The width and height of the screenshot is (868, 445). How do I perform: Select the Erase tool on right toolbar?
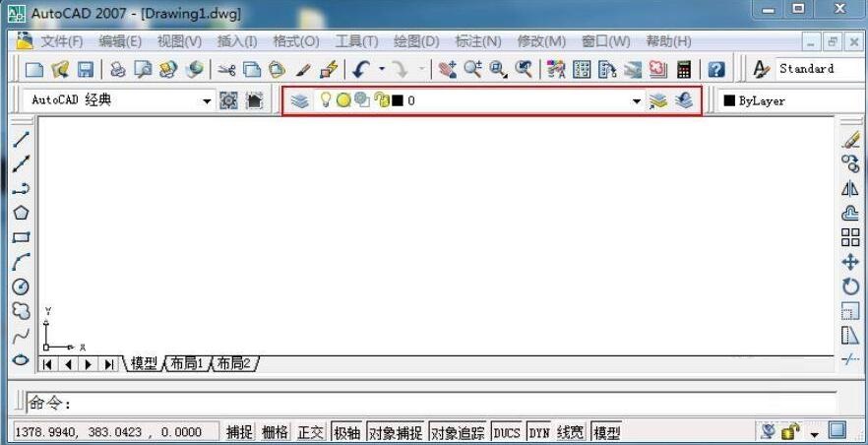(851, 140)
